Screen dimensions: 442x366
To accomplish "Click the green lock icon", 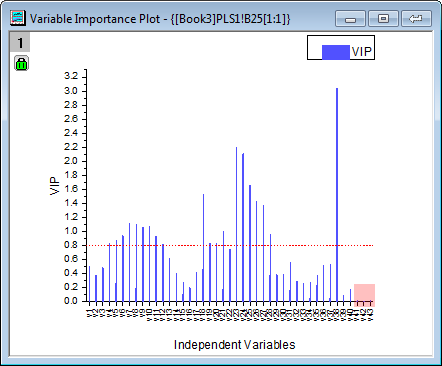I will tap(22, 63).
